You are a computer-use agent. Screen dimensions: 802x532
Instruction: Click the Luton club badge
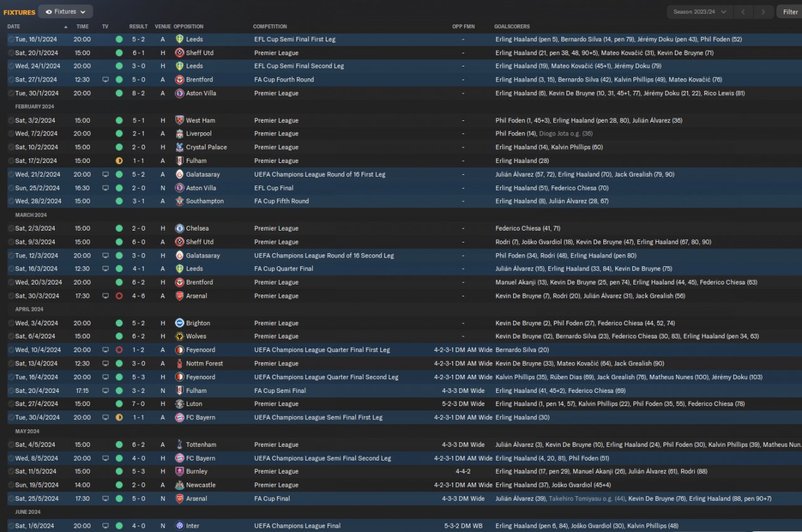[180, 404]
